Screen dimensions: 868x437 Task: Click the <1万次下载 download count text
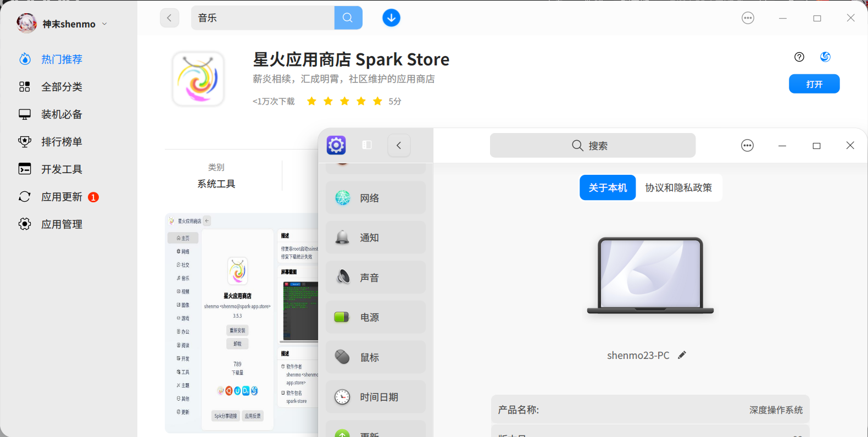[x=274, y=101]
